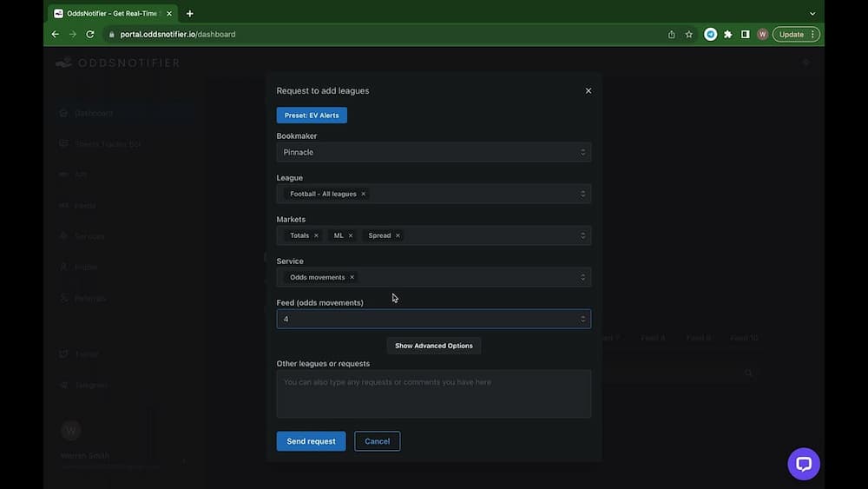Open the Bookmaker dropdown showing Pinnacle
868x489 pixels.
click(433, 152)
